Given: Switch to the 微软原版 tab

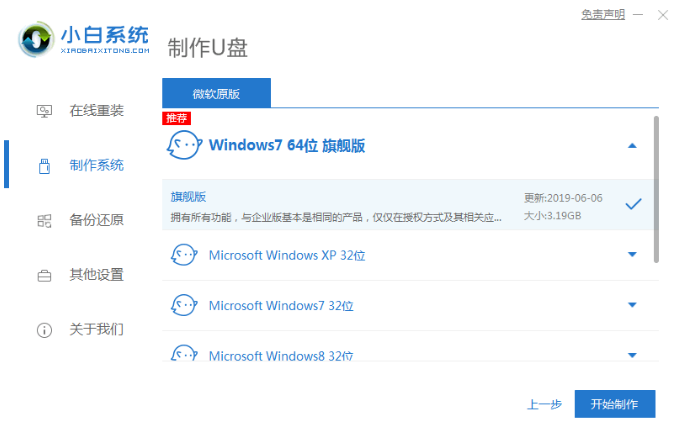Looking at the screenshot, I should pos(216,93).
